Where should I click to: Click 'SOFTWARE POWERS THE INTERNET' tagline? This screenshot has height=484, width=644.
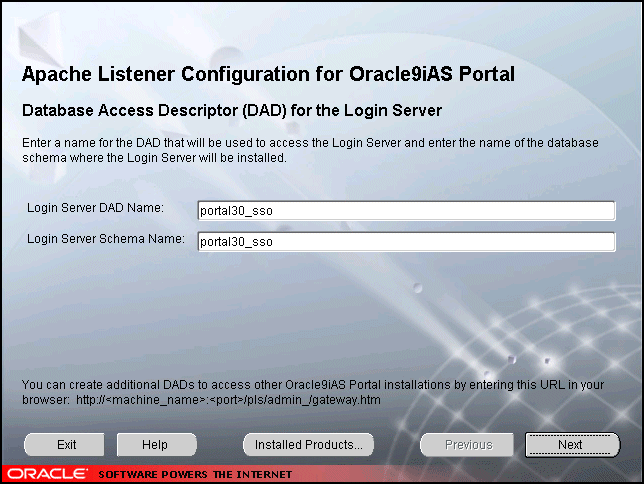coord(195,475)
